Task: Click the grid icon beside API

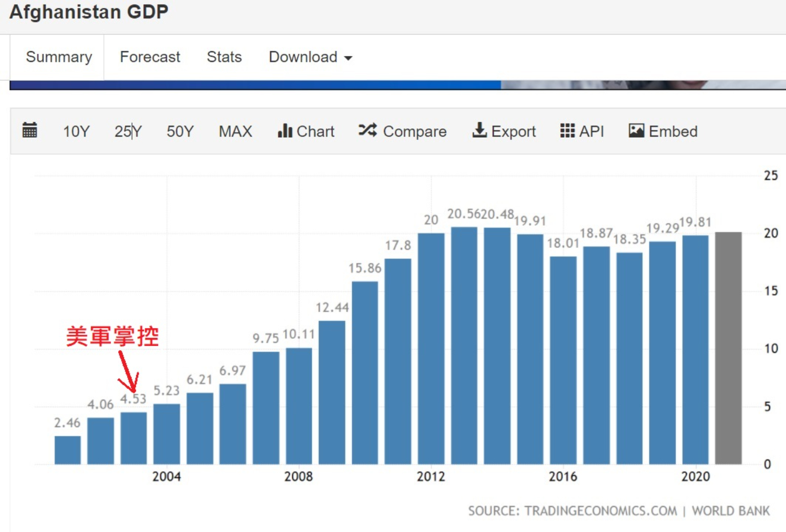Action: point(567,131)
